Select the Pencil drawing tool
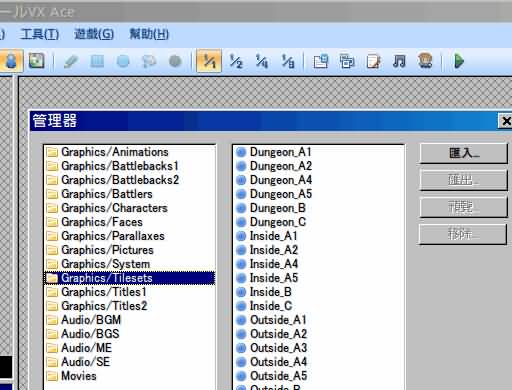This screenshot has width=512, height=390. (x=70, y=61)
